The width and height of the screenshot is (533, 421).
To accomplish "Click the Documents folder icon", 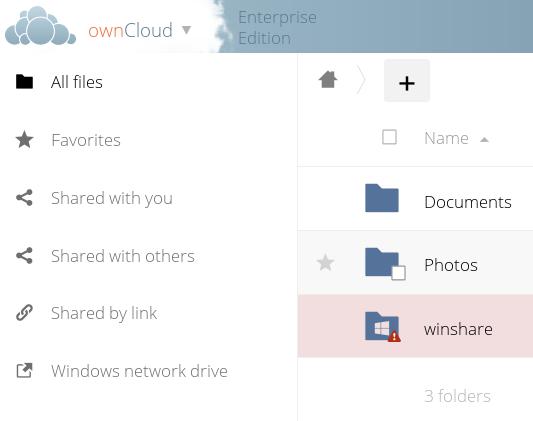I will click(x=382, y=198).
